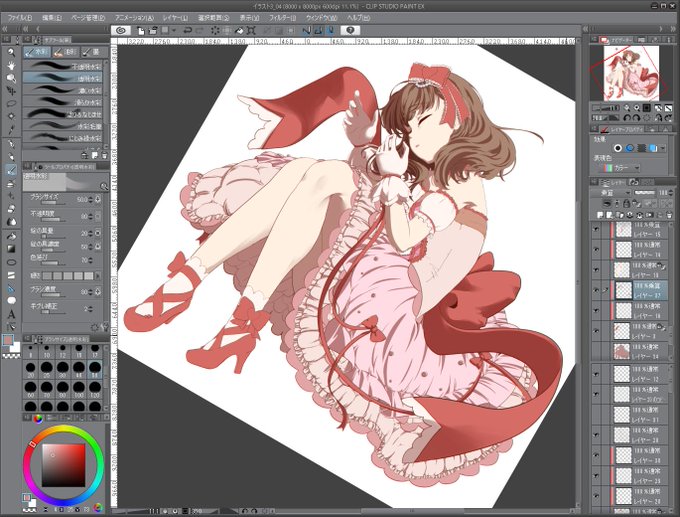Select the にじみ縁水彩 brush
Viewport: 680px width, 517px height.
62,138
